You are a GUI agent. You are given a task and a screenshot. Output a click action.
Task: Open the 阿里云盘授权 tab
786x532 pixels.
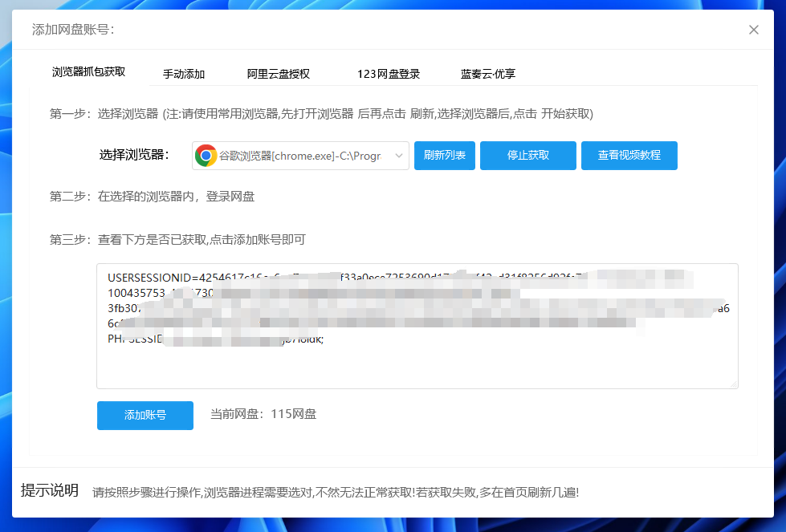click(278, 74)
